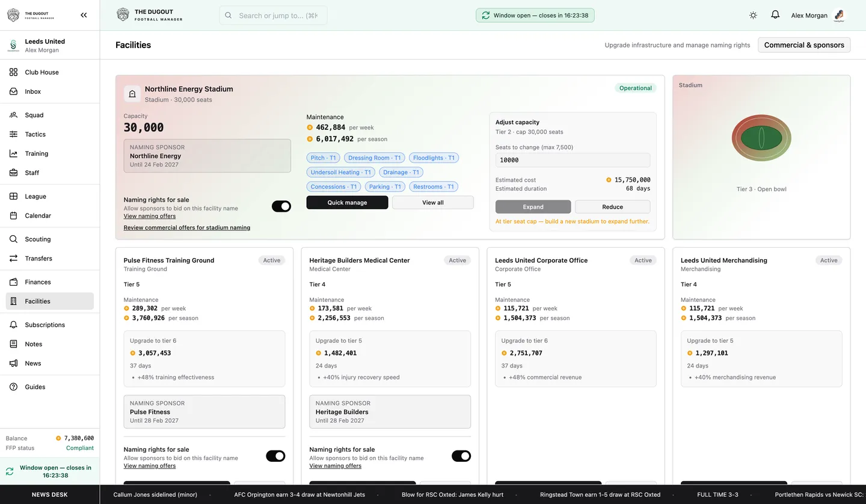Click the Squad icon in the sidebar

(13, 115)
